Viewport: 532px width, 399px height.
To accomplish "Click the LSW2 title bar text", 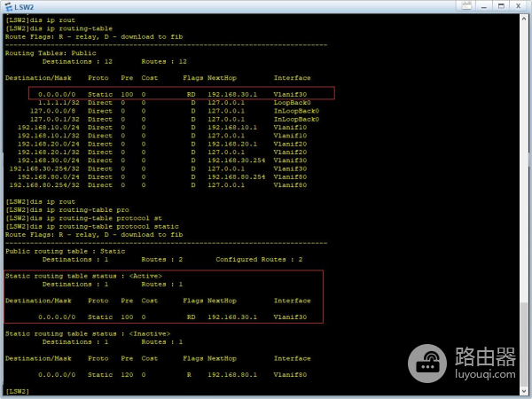I will [22, 6].
